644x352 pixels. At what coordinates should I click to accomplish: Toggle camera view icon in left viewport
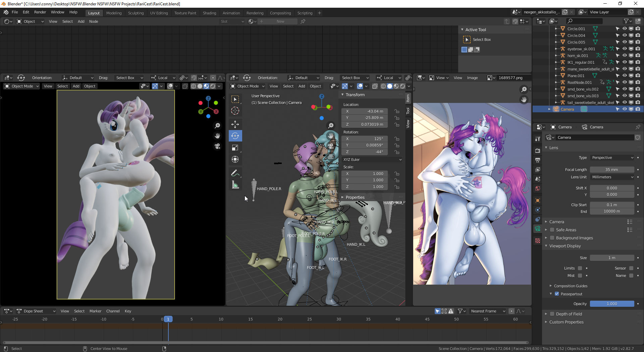217,146
